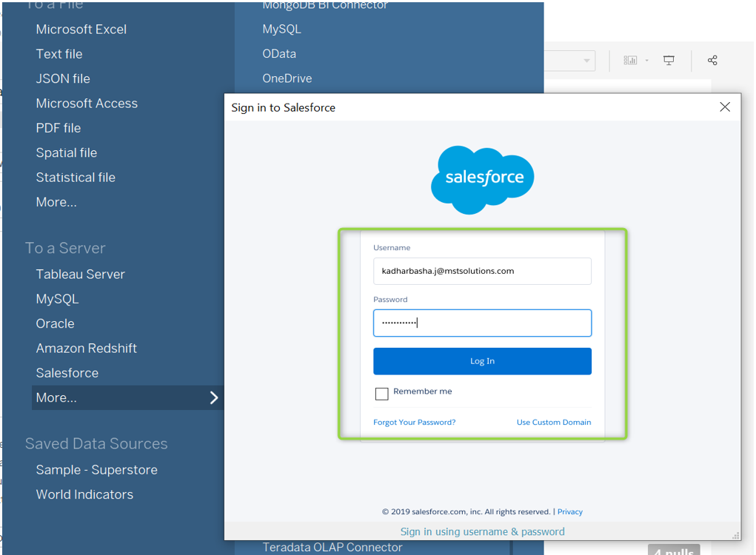Select the Microsoft Excel connector
Screen dimensions: 756x555
coord(81,29)
